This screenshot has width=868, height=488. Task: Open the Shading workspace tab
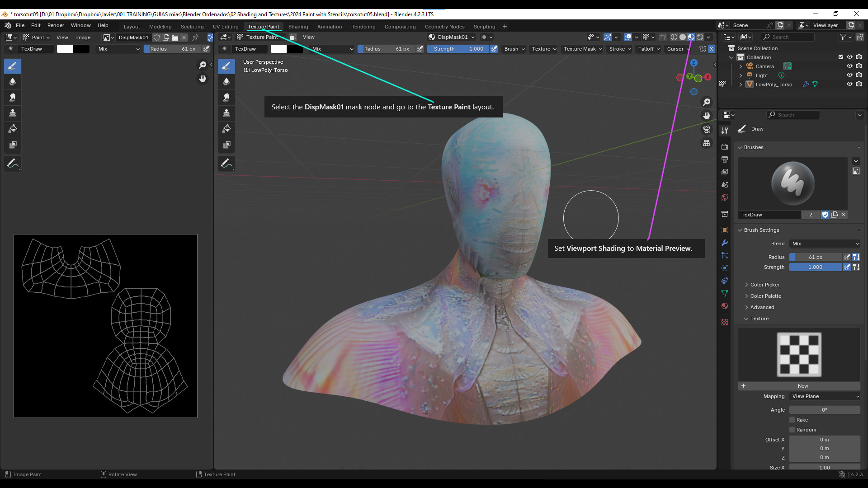pos(298,27)
